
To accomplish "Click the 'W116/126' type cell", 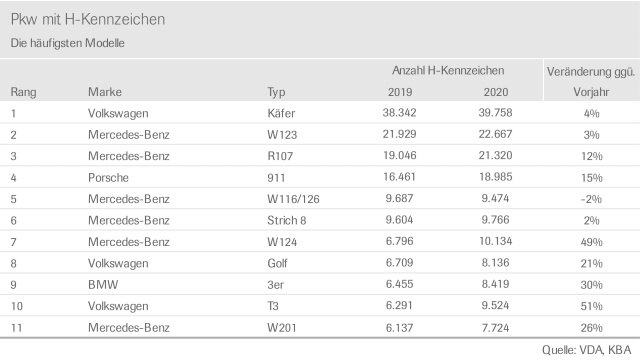I will [293, 199].
